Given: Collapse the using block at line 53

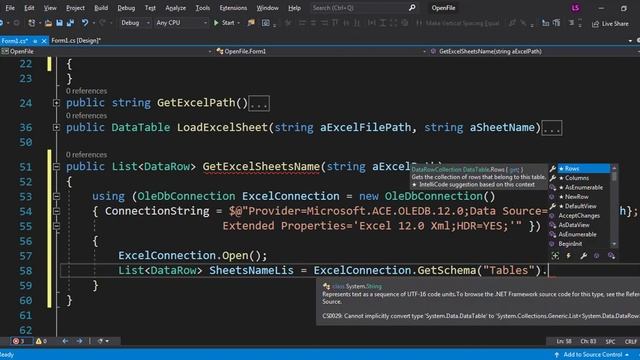Looking at the screenshot, I should tap(56, 196).
